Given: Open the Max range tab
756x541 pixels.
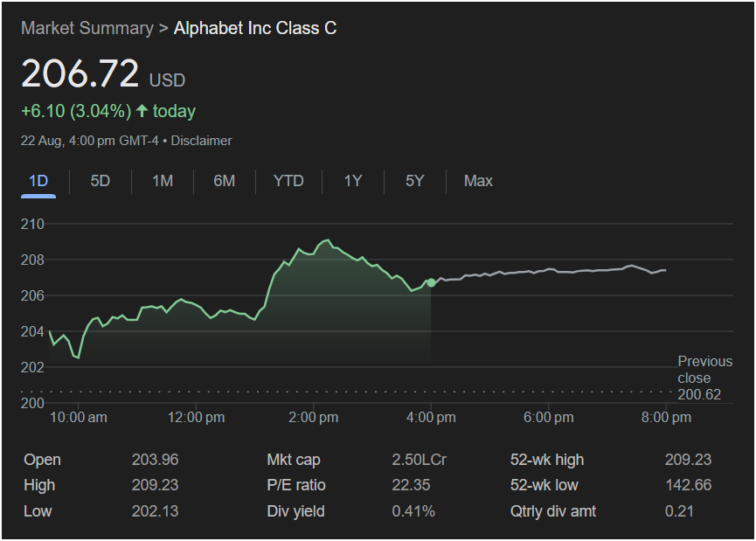Looking at the screenshot, I should tap(478, 181).
